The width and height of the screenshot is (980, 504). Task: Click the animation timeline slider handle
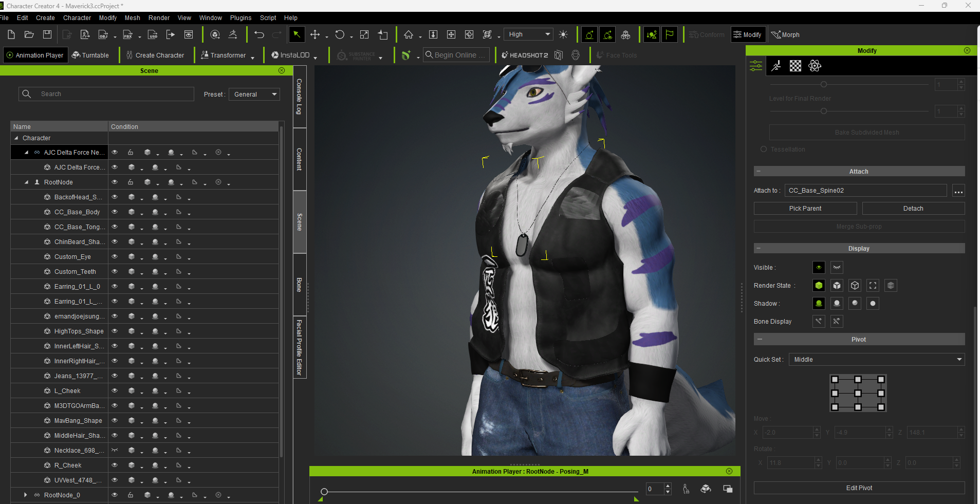[324, 492]
